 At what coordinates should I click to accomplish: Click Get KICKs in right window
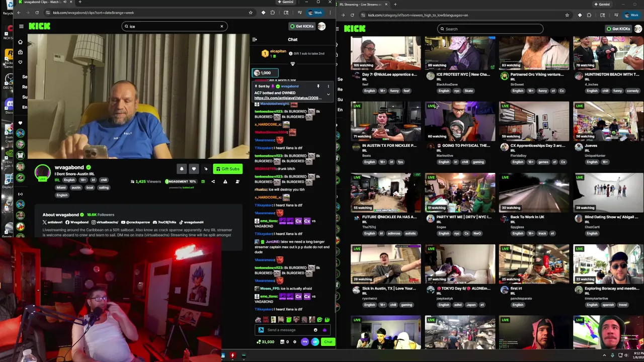618,29
